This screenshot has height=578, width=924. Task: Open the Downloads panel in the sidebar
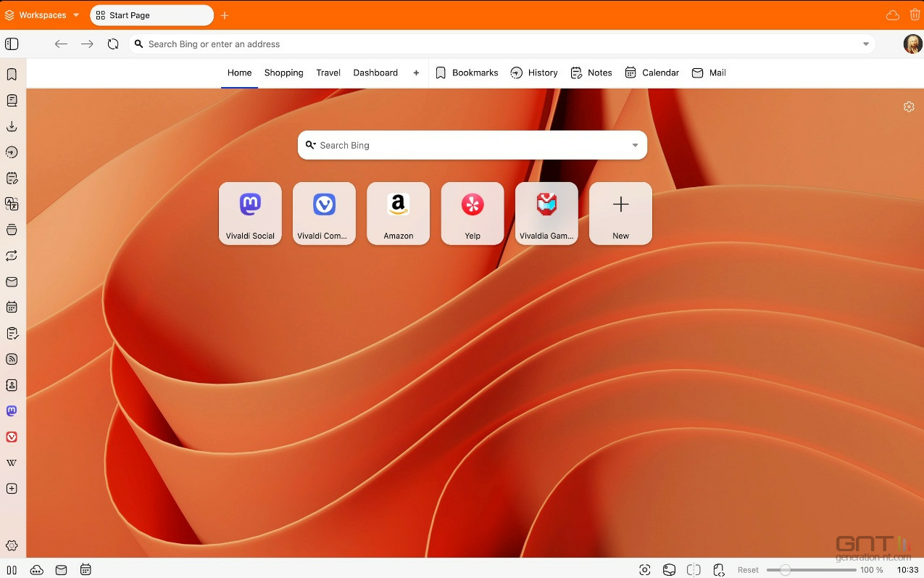click(12, 126)
